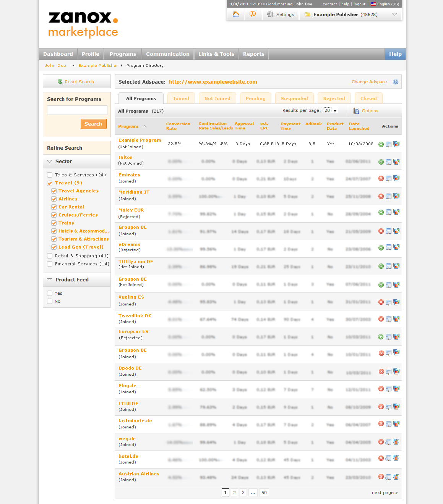
Task: Check Product Feed Yes checkbox
Action: click(x=50, y=293)
